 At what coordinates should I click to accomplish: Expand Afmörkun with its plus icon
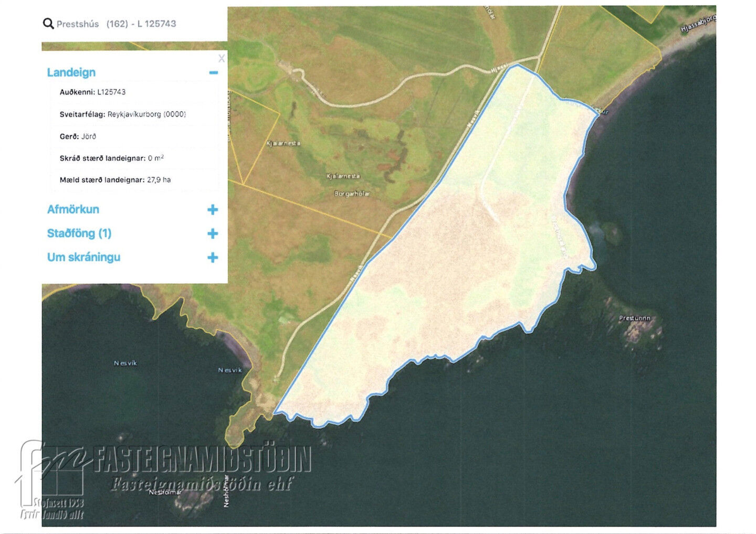[x=213, y=210]
